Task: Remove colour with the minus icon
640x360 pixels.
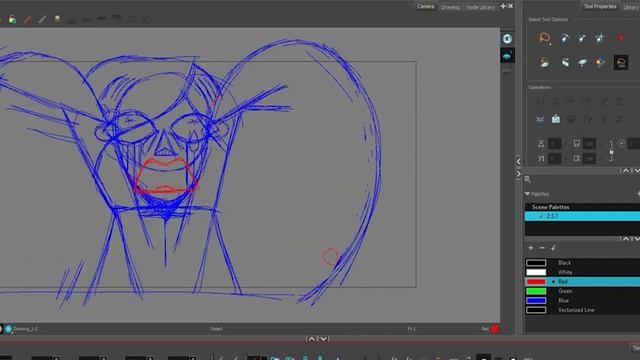Action: tap(542, 248)
